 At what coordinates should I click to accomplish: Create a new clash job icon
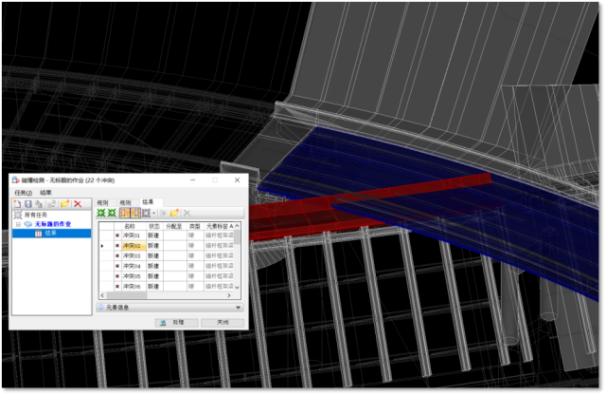pyautogui.click(x=17, y=204)
